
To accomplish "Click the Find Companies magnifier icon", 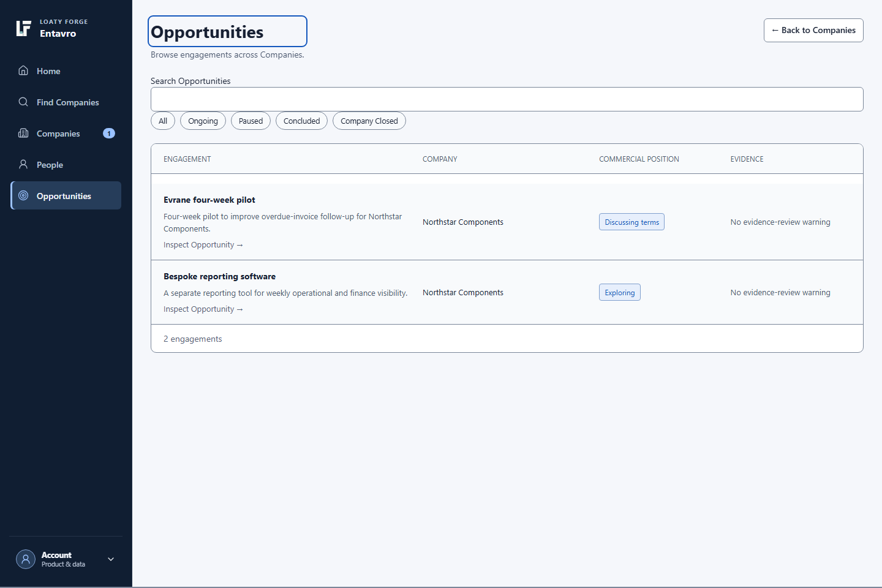I will (23, 102).
